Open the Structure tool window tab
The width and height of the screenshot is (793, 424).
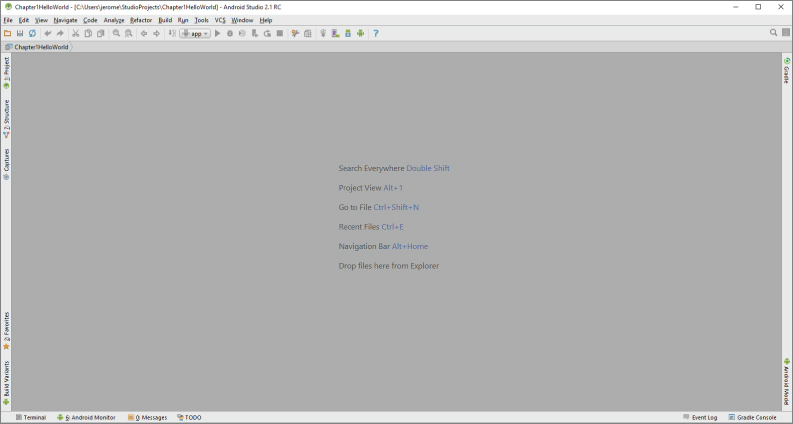point(7,118)
